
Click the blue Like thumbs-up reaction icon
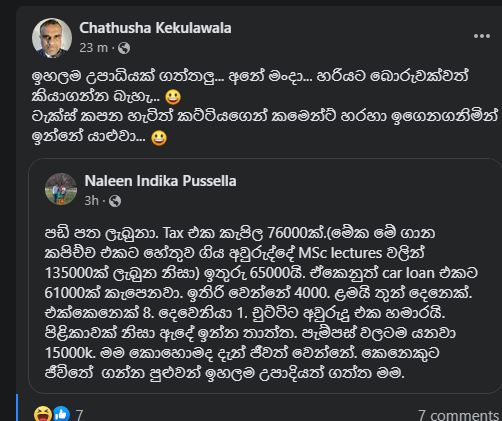pos(61,414)
